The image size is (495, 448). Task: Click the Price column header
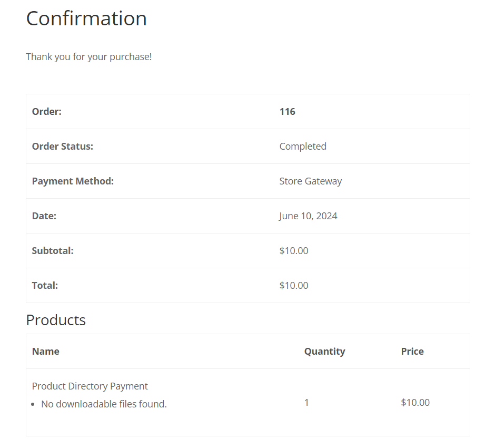tap(412, 352)
